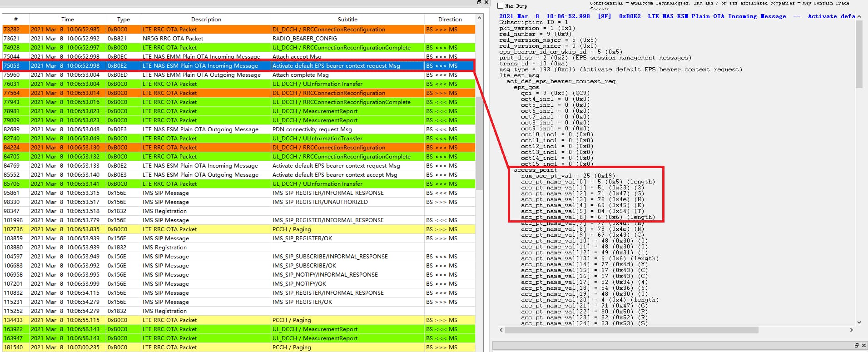Viewport: 868px width, 352px height.
Task: Sort by the Description column header
Action: point(206,19)
